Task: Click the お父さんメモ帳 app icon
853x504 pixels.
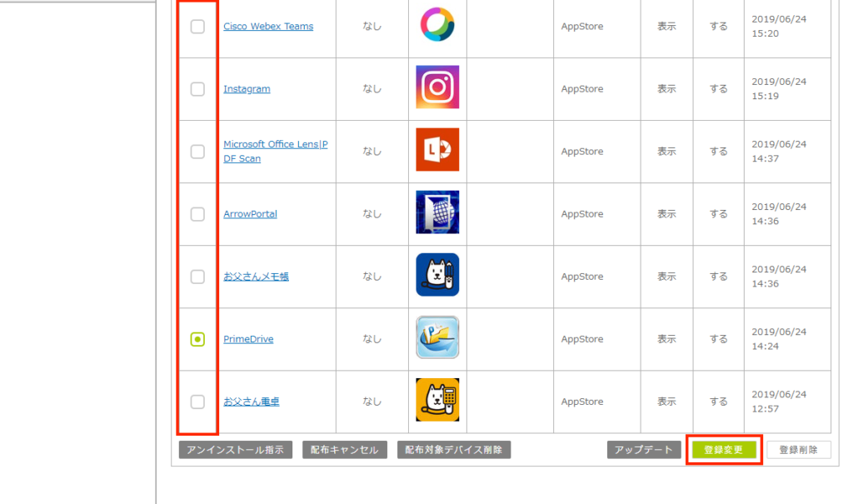Action: coord(437,275)
